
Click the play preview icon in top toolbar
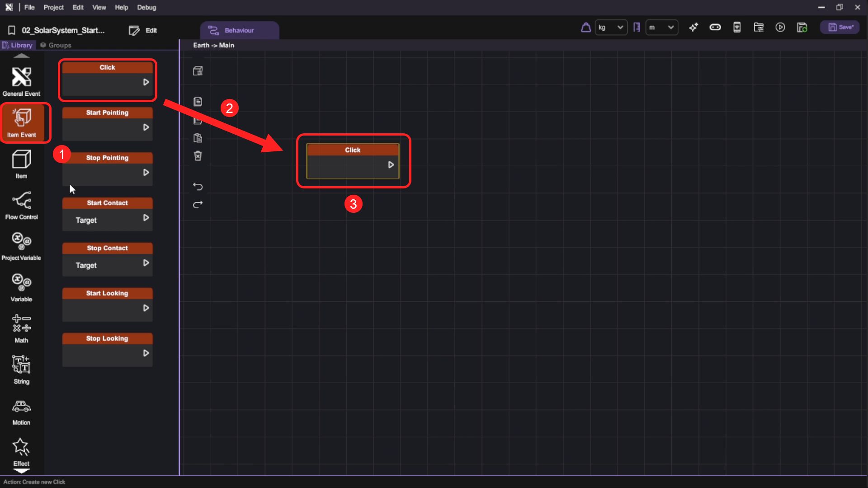click(x=780, y=28)
